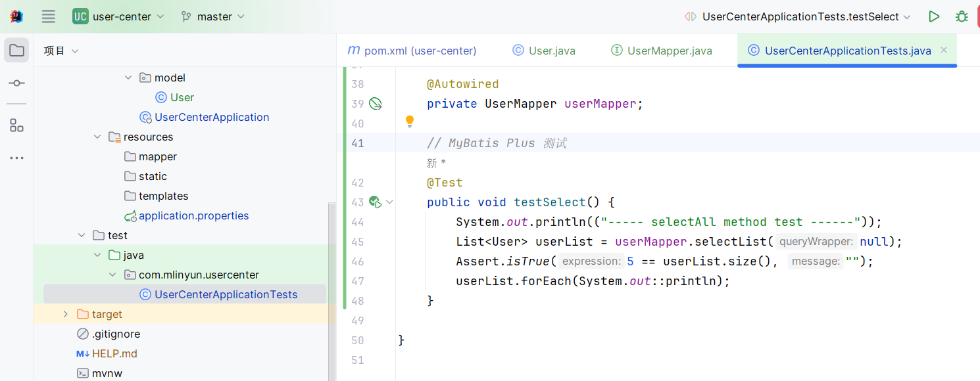Viewport: 980px width, 381px height.
Task: Click the Spring bean gutter icon at line 39
Action: (376, 104)
